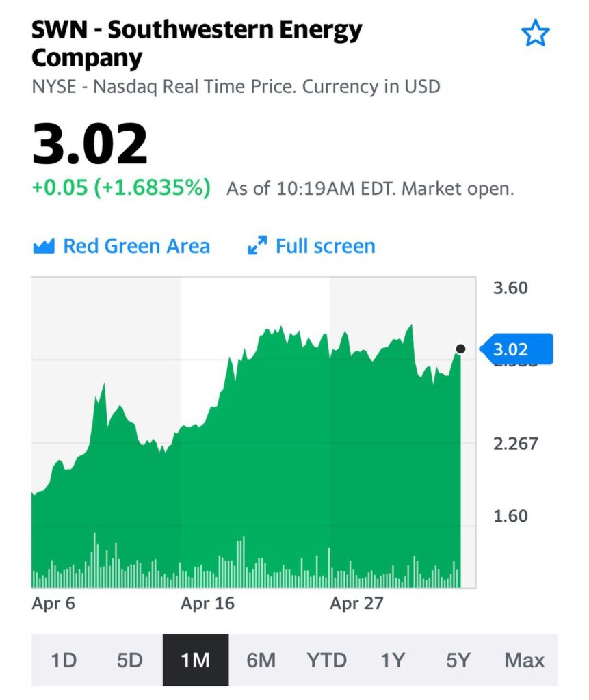Click the blue 3.02 price flag on chart
Viewport: 589px width, 700px height.
(x=513, y=350)
